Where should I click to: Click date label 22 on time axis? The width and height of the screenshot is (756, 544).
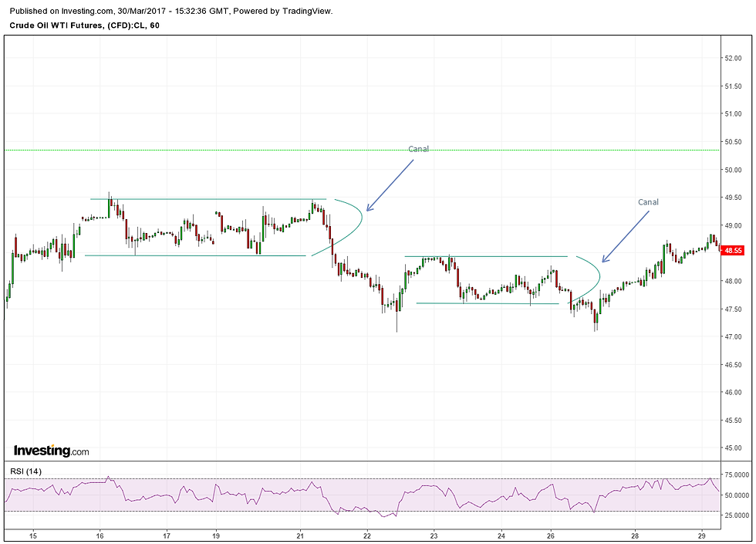click(367, 536)
